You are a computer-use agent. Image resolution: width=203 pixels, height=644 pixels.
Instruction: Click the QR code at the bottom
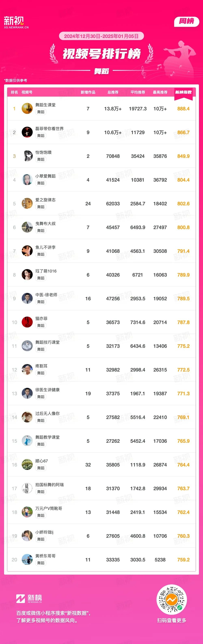172,600
